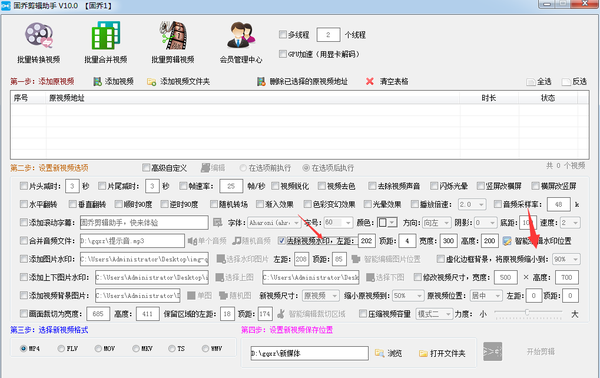The width and height of the screenshot is (600, 378).
Task: Click 浏览 to browse save location
Action: [388, 353]
